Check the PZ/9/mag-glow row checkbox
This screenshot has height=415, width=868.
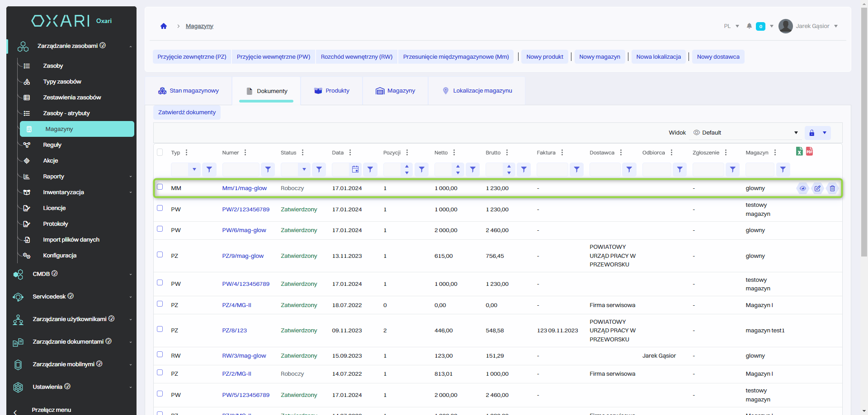pos(160,255)
